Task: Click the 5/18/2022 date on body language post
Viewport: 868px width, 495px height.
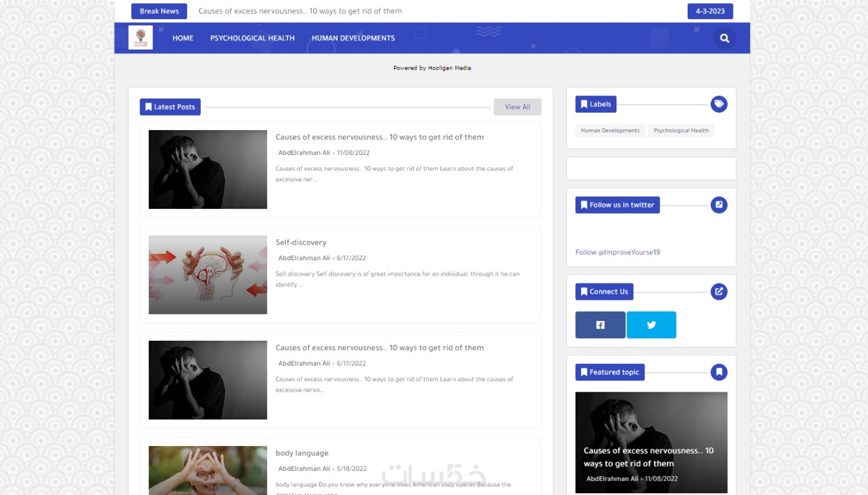Action: click(351, 468)
